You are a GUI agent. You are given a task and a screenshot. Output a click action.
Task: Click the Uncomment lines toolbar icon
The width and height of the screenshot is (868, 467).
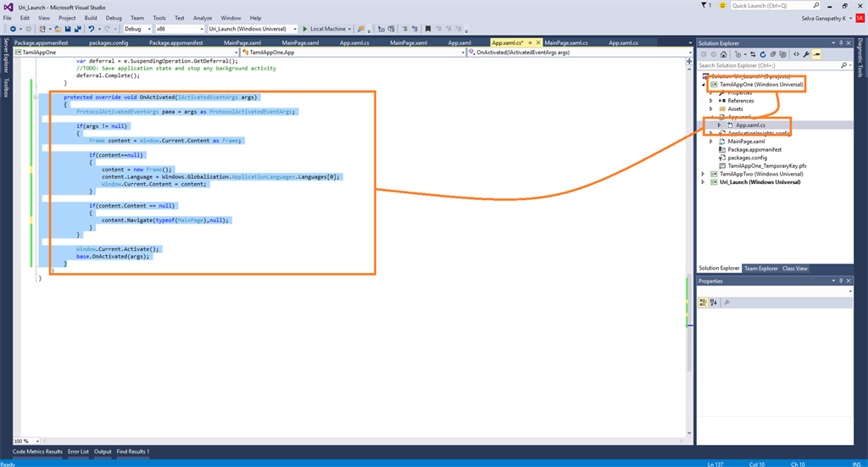(x=415, y=29)
